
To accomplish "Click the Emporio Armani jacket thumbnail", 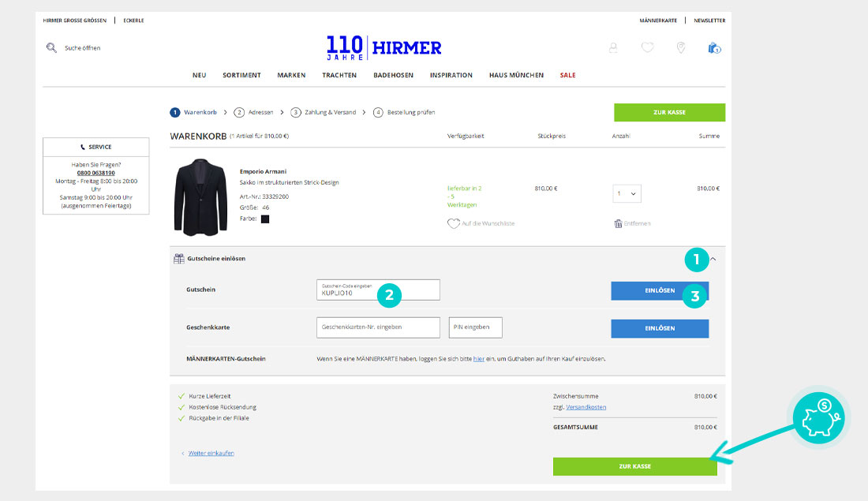I will [x=200, y=197].
